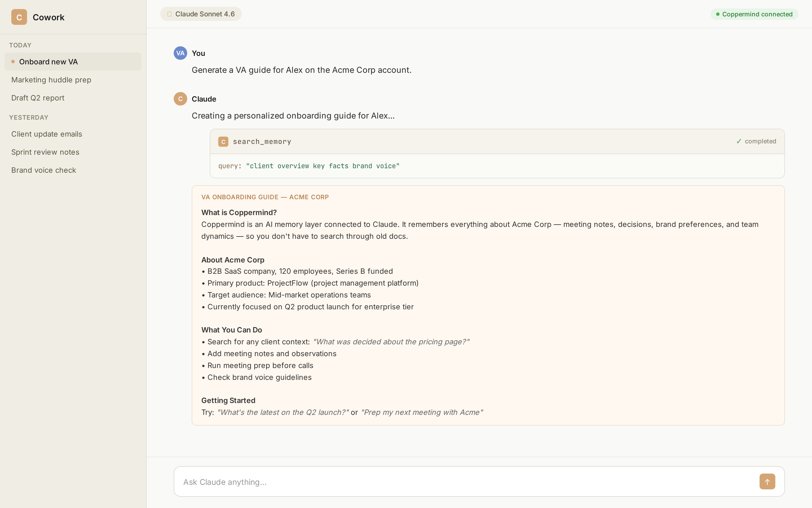Click the Yesterday section label
Image resolution: width=812 pixels, height=508 pixels.
[29, 117]
